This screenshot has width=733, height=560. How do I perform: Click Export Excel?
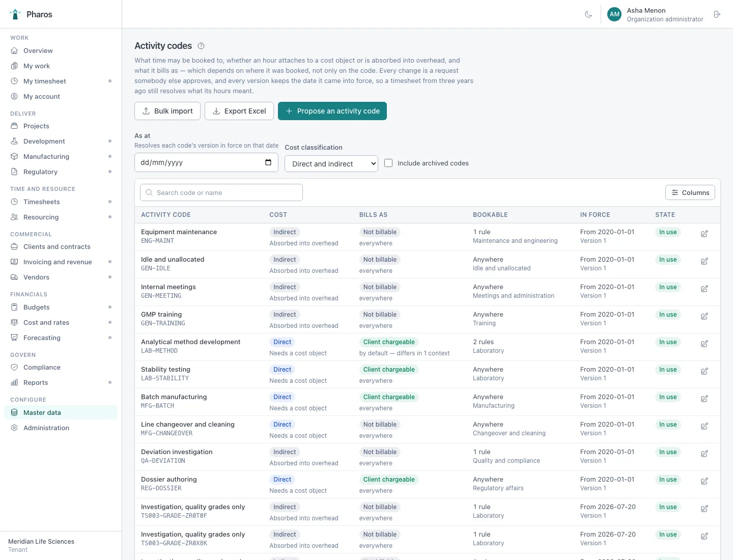(239, 111)
